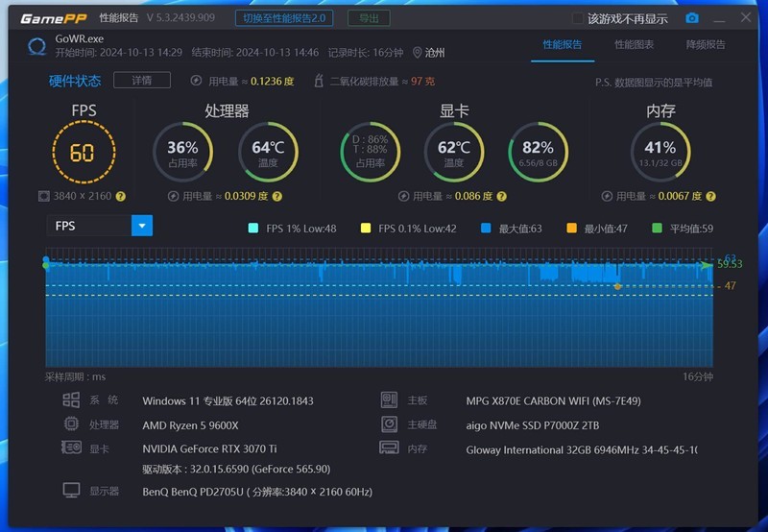Click the power usage icon near 0.1236 度
The image size is (768, 532).
pos(196,81)
